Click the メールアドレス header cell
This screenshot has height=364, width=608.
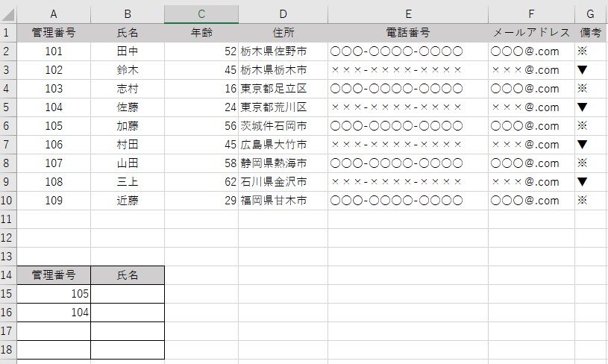(532, 33)
